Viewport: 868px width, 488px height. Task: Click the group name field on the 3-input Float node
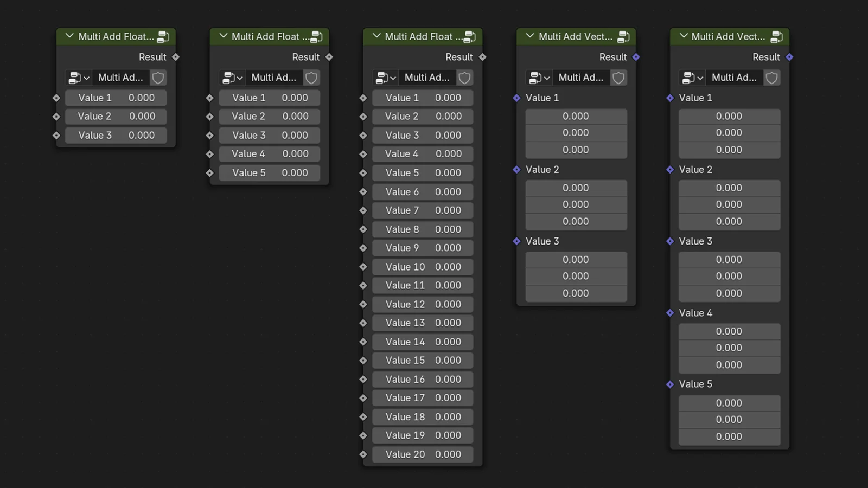click(x=120, y=78)
